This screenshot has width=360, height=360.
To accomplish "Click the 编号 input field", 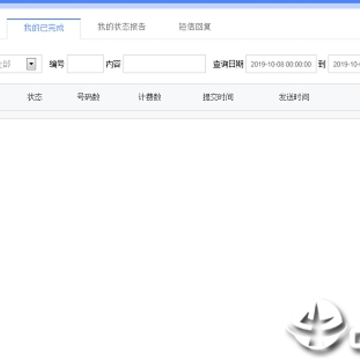I will pos(85,64).
